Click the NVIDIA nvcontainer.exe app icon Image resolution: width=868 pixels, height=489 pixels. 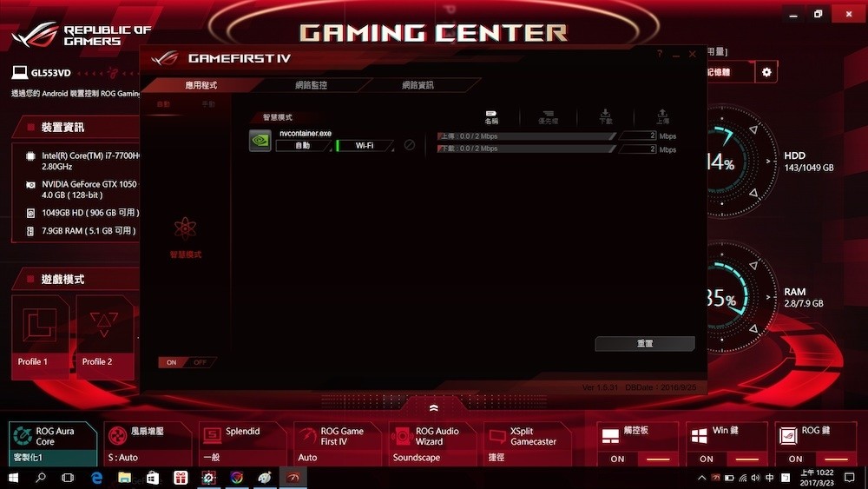pos(260,141)
